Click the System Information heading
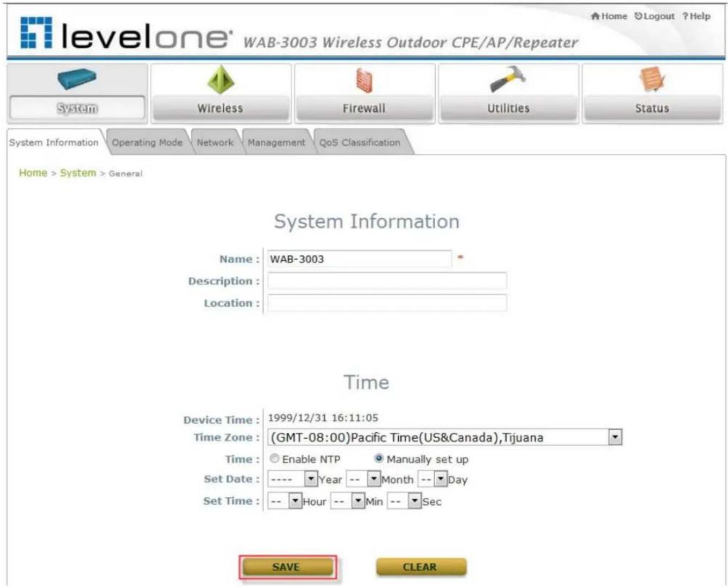Screen dimensions: 728x587 tap(367, 222)
